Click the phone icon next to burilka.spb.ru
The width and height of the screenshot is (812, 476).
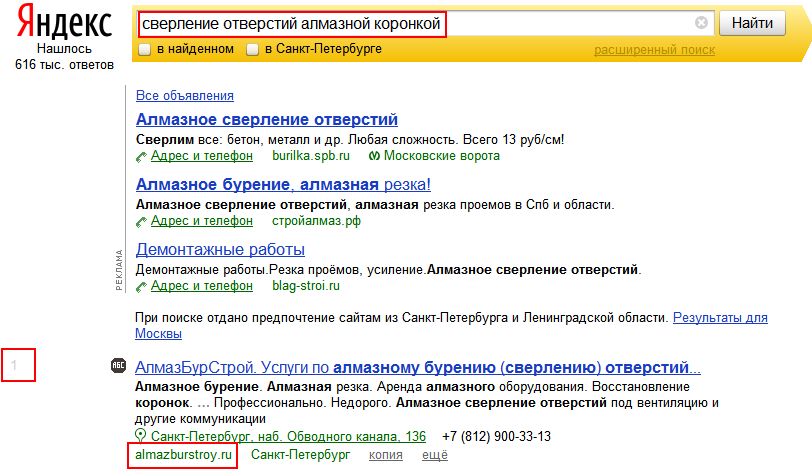point(141,156)
